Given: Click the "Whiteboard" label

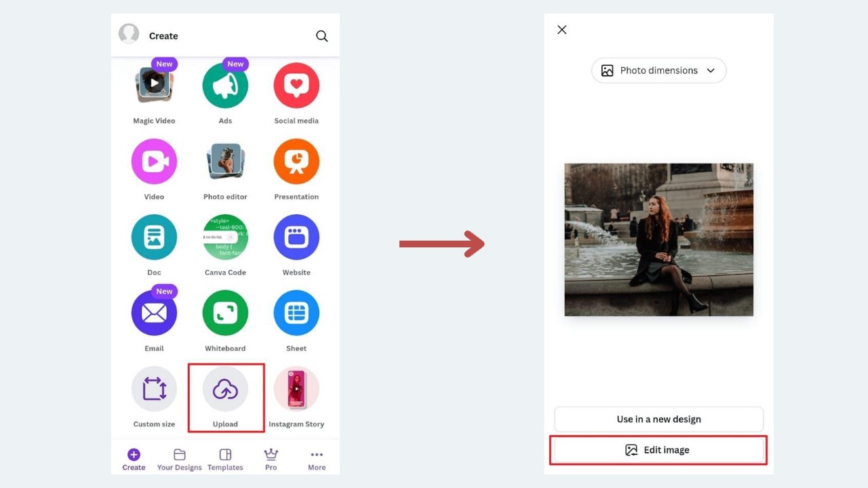Looking at the screenshot, I should pos(225,348).
